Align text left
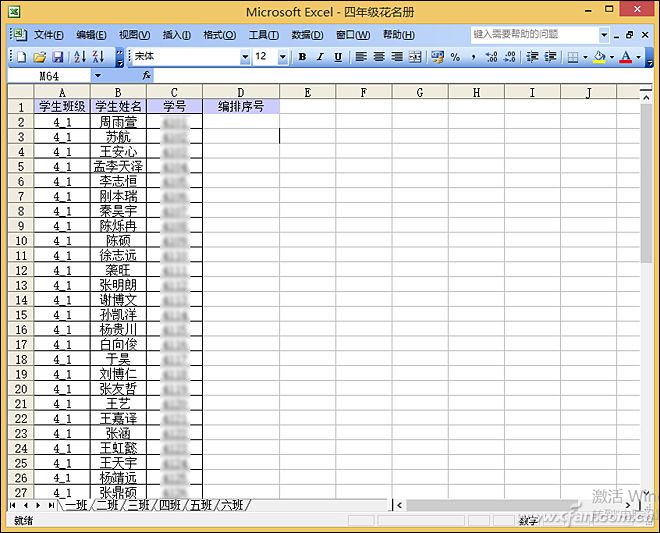The image size is (660, 533). click(361, 57)
